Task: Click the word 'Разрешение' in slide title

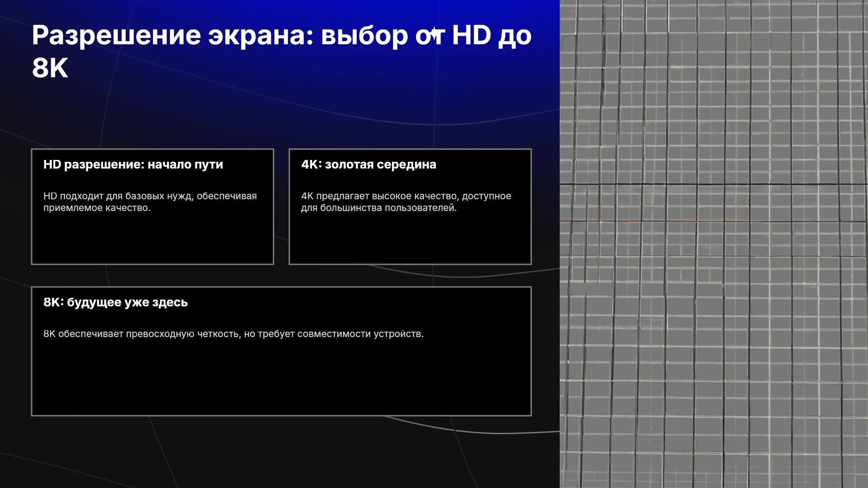Action: 117,36
